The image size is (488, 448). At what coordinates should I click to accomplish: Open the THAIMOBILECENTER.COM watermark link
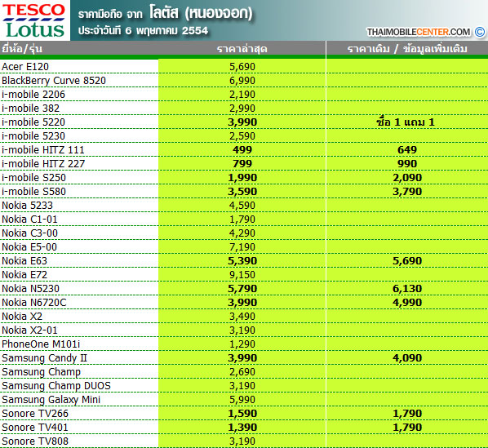click(419, 32)
